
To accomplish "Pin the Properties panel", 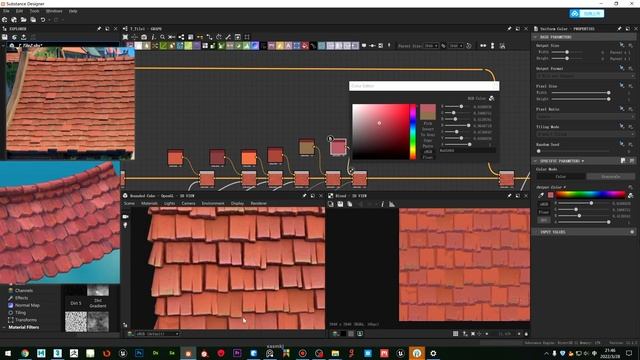I will (619, 29).
